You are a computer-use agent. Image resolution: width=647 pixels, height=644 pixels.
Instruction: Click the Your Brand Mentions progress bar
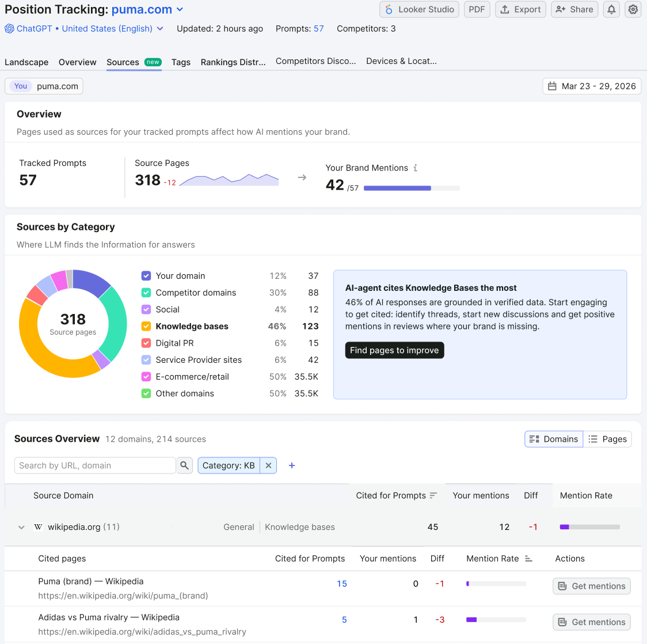(x=412, y=188)
